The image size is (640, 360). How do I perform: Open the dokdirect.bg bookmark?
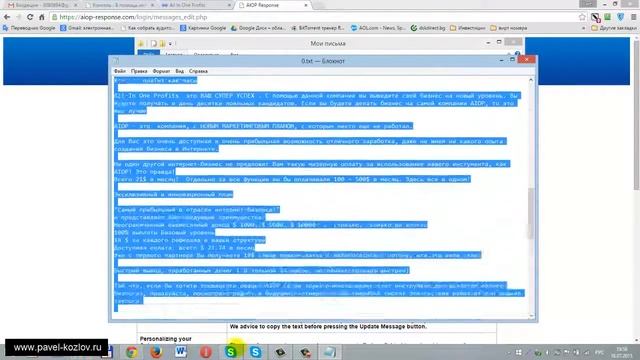[428, 28]
